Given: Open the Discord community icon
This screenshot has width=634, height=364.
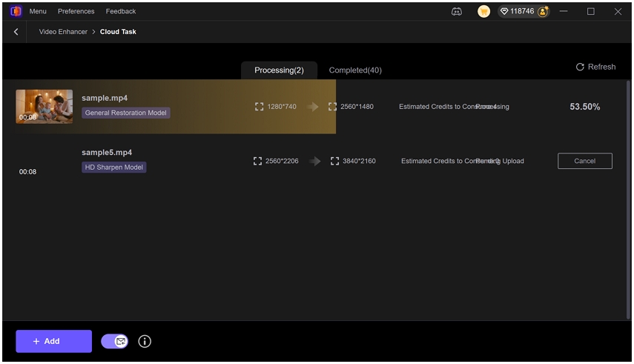Looking at the screenshot, I should point(457,11).
